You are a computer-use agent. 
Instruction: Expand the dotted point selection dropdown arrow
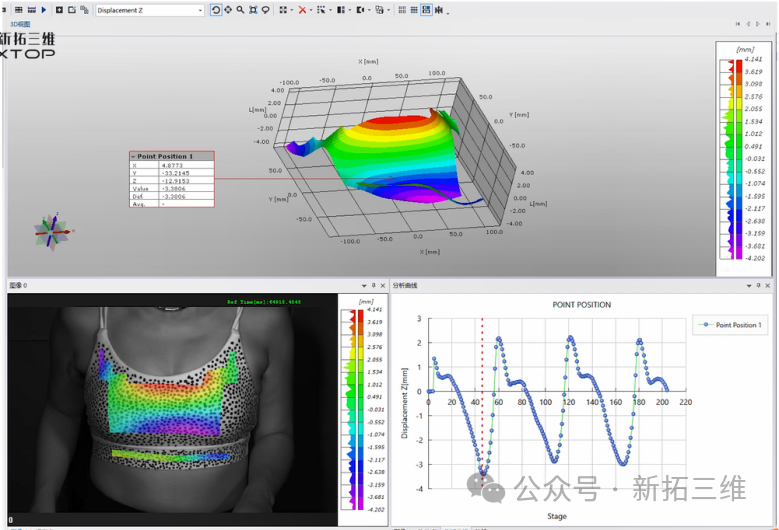click(x=330, y=10)
